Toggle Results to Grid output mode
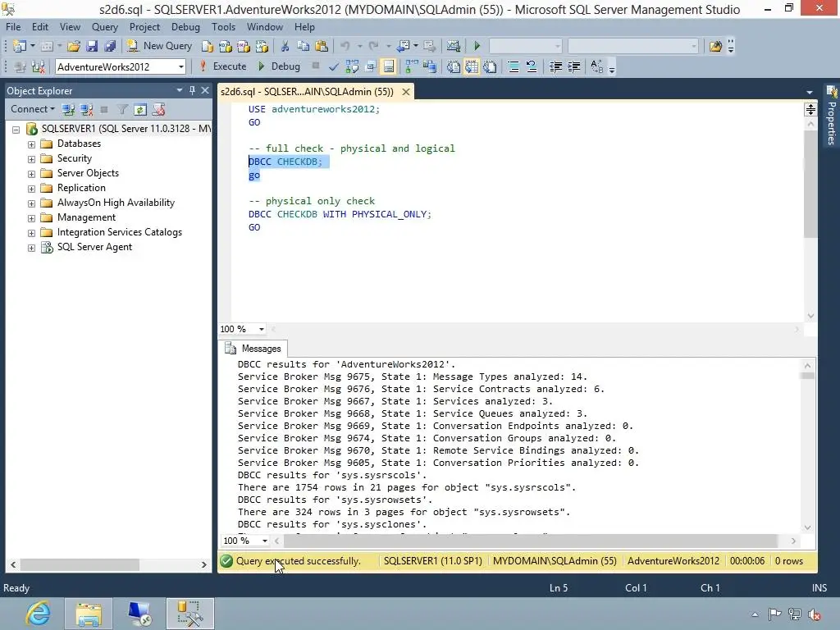Screen dimensions: 840x630 point(472,66)
